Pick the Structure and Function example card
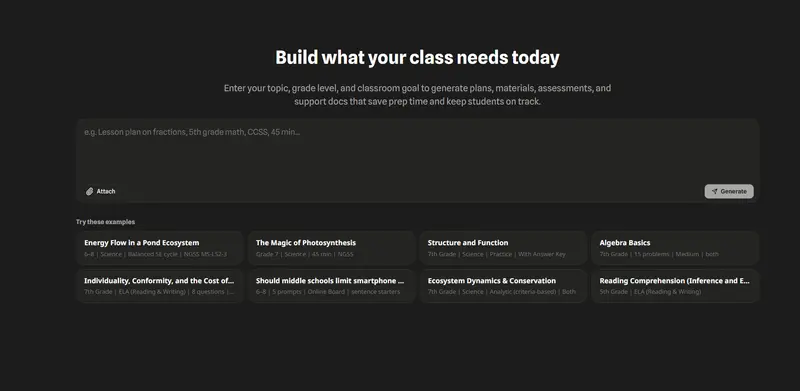 click(x=503, y=248)
